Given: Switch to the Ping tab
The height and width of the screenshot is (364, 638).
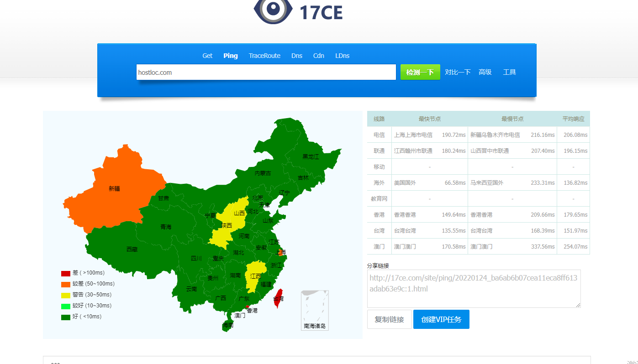Looking at the screenshot, I should pyautogui.click(x=231, y=56).
